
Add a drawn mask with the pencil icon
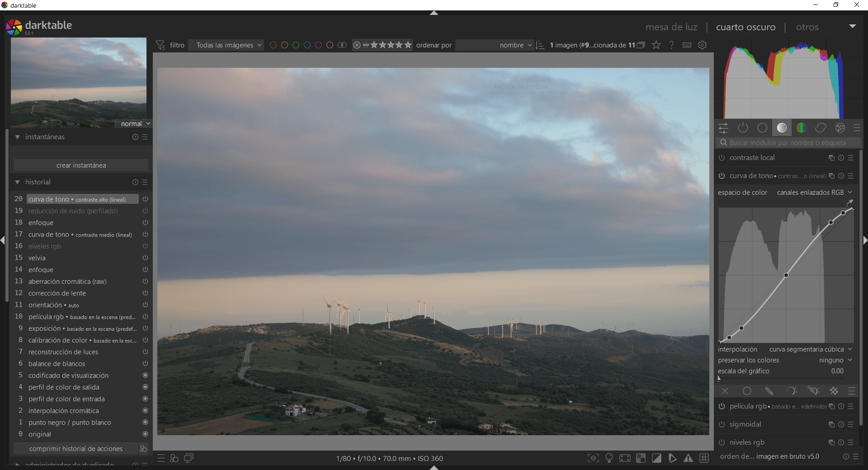click(x=769, y=391)
